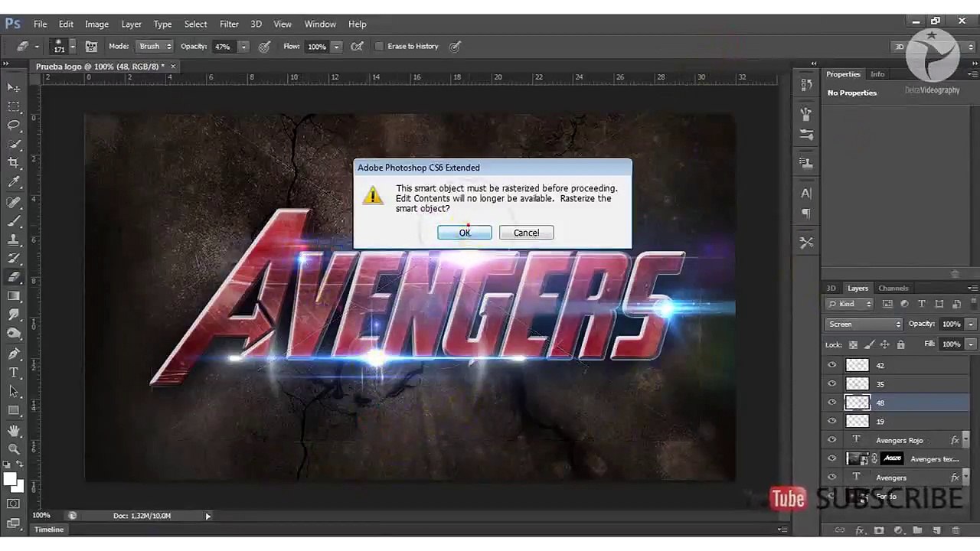Click OK in the rasterize dialog
The height and width of the screenshot is (551, 980).
coord(465,233)
